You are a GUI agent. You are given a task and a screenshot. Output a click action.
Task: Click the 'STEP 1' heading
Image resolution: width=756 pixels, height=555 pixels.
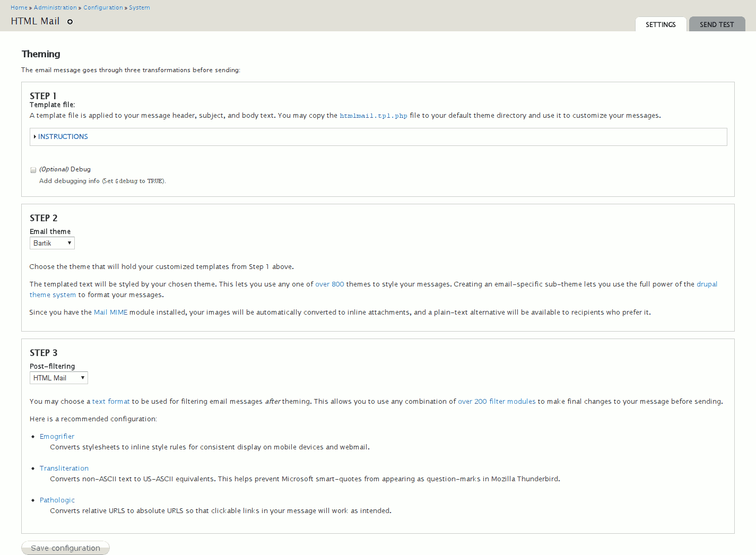coord(43,96)
